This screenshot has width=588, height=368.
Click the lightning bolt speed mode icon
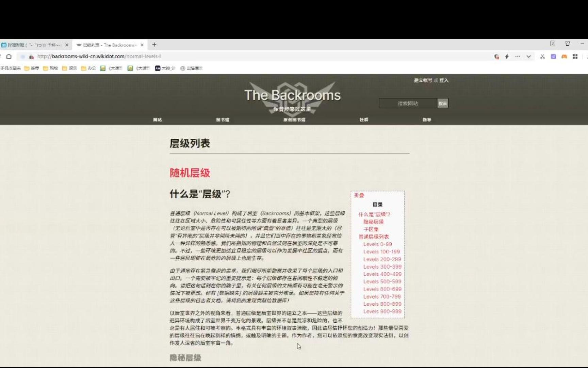point(507,57)
